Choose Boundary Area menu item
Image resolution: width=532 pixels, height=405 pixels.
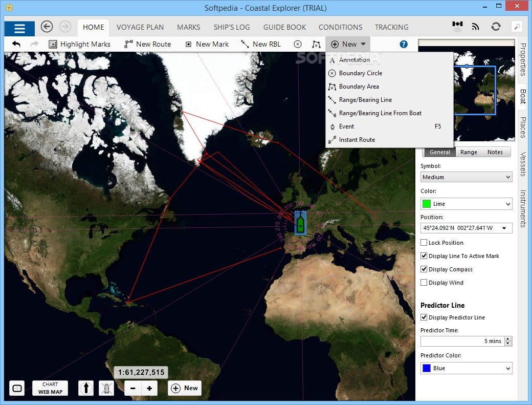click(389, 86)
